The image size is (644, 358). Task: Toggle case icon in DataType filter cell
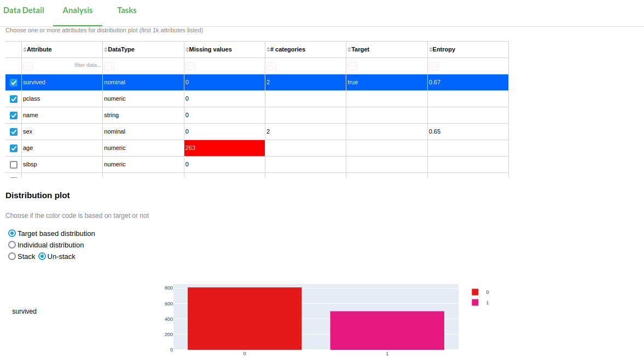pos(109,66)
